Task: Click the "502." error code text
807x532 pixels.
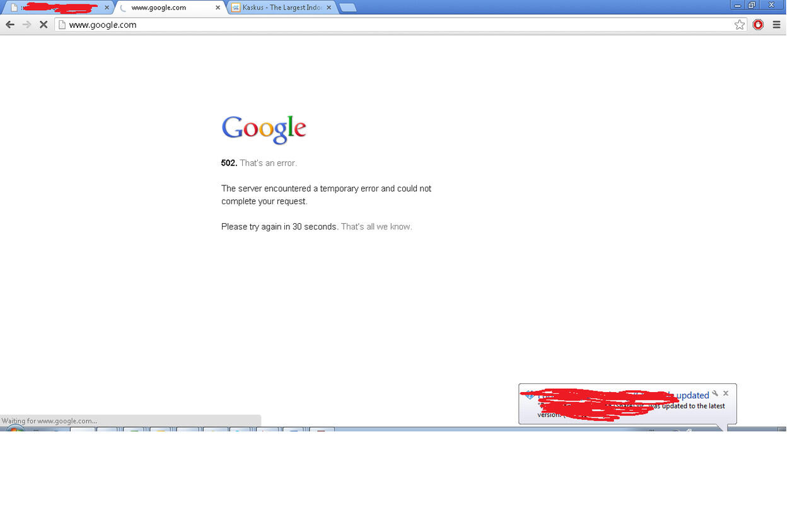Action: pos(229,163)
